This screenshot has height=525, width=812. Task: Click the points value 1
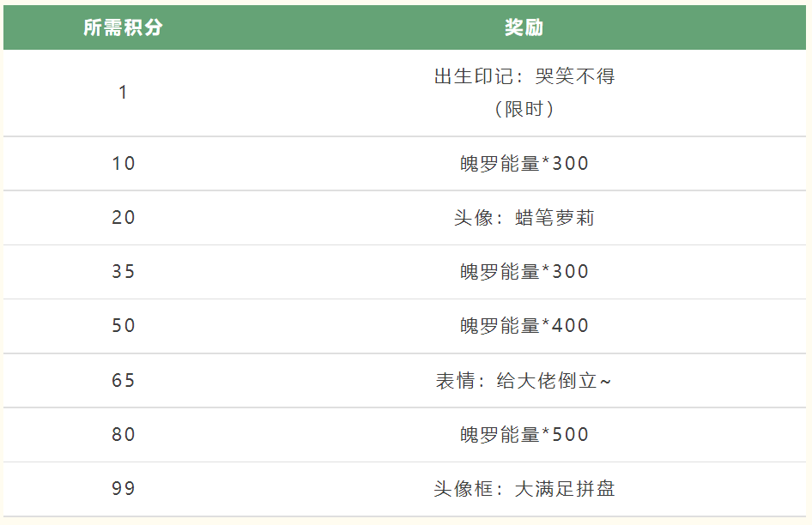click(123, 93)
